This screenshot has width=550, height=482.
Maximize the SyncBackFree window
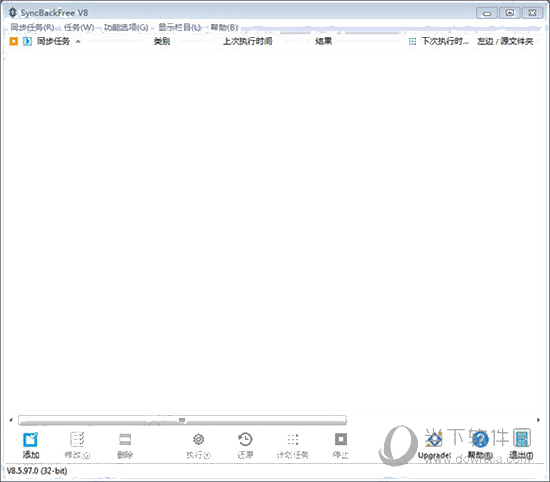tap(510, 13)
